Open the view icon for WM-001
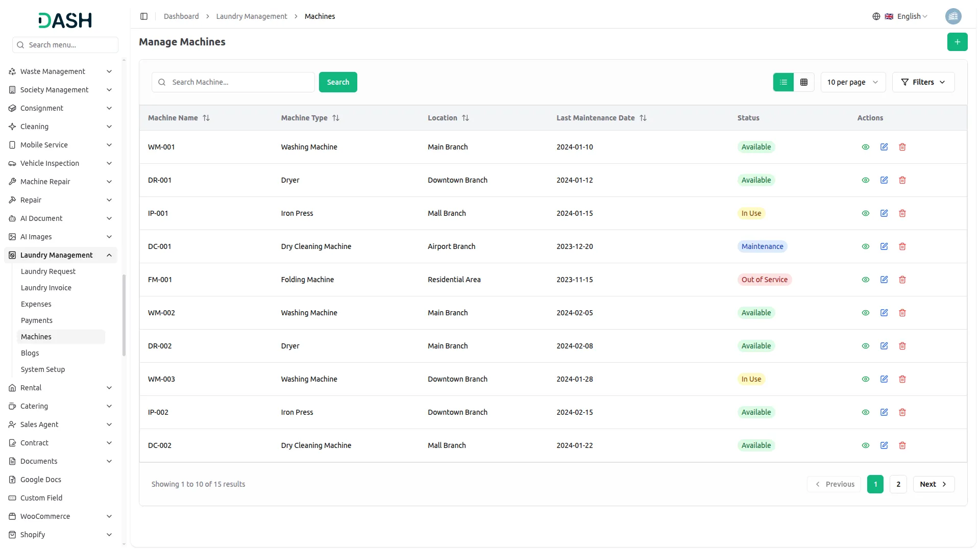Viewport: 980px width, 551px height. pyautogui.click(x=865, y=147)
